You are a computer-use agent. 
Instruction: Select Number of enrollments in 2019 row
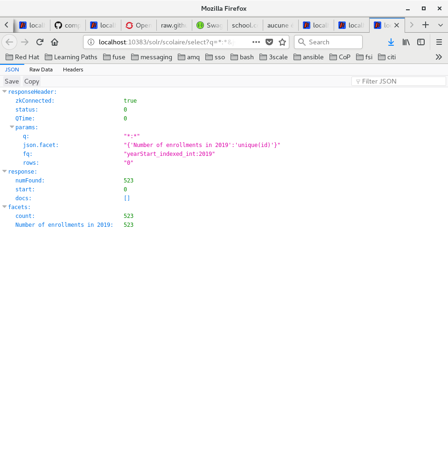pyautogui.click(x=224, y=225)
